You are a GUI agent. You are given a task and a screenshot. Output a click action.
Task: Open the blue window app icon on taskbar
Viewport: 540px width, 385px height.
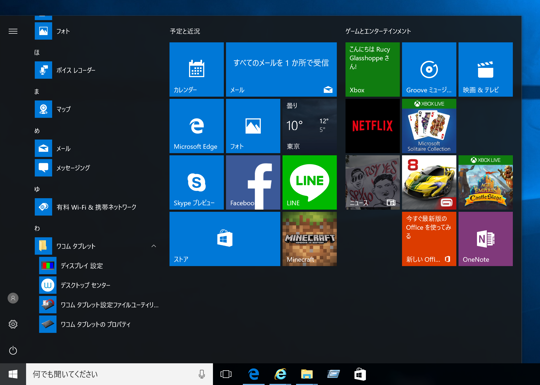pos(333,374)
